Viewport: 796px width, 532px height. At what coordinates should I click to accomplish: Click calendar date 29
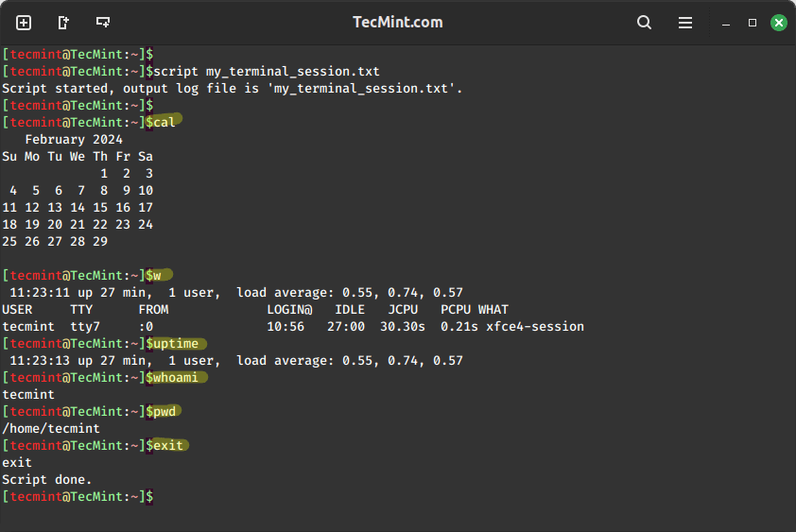100,241
